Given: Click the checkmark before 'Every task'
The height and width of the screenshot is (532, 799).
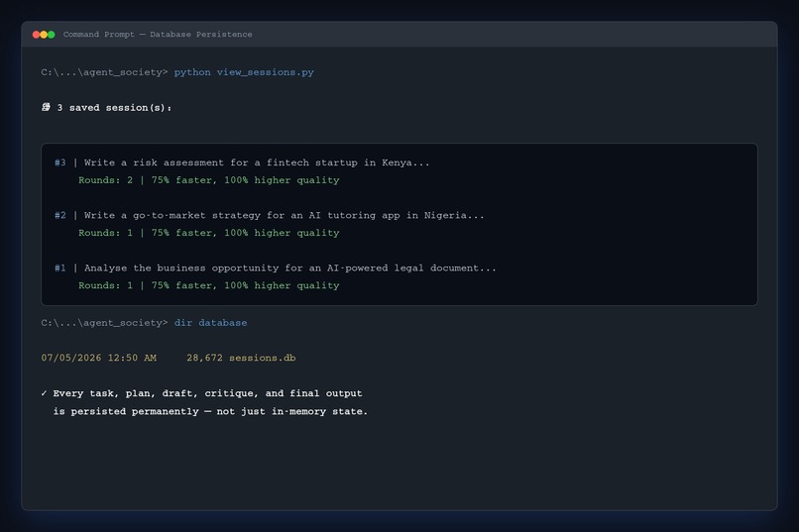Looking at the screenshot, I should click(44, 393).
